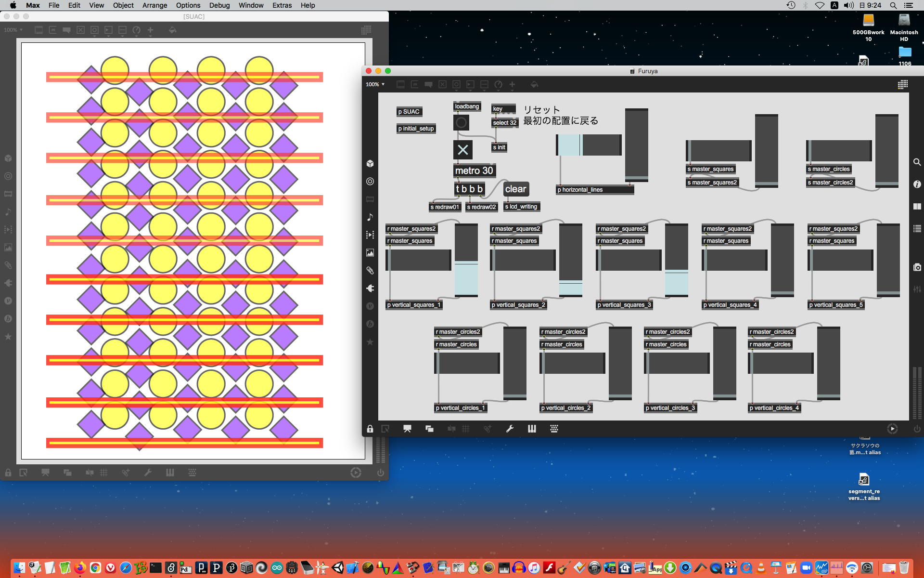Open the Arrange menu
This screenshot has height=578, width=924.
coord(154,5)
